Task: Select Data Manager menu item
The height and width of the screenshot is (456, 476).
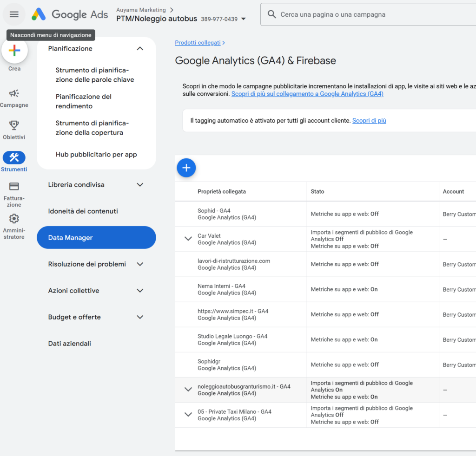Action: pyautogui.click(x=96, y=238)
